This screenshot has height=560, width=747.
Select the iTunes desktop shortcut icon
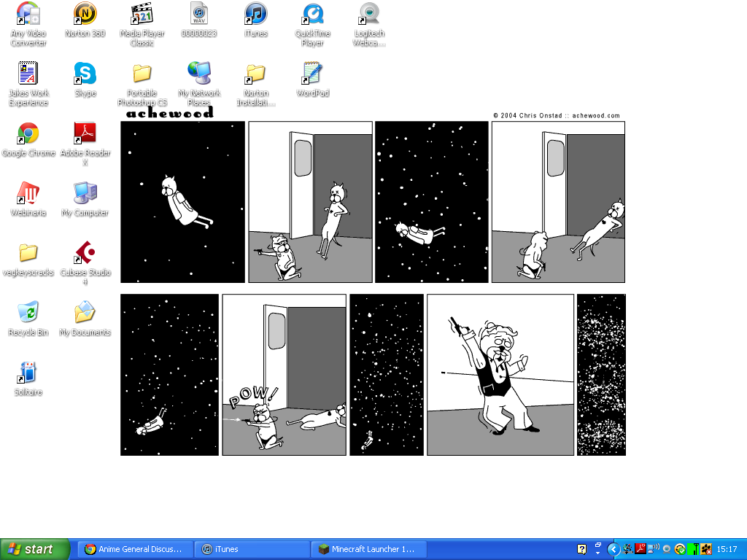pyautogui.click(x=256, y=20)
